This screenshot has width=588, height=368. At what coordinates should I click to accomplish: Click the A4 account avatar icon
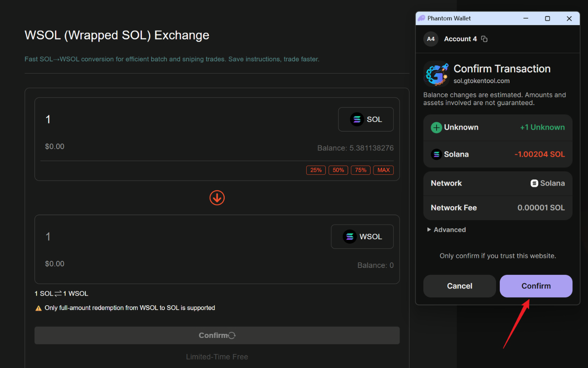pyautogui.click(x=430, y=39)
